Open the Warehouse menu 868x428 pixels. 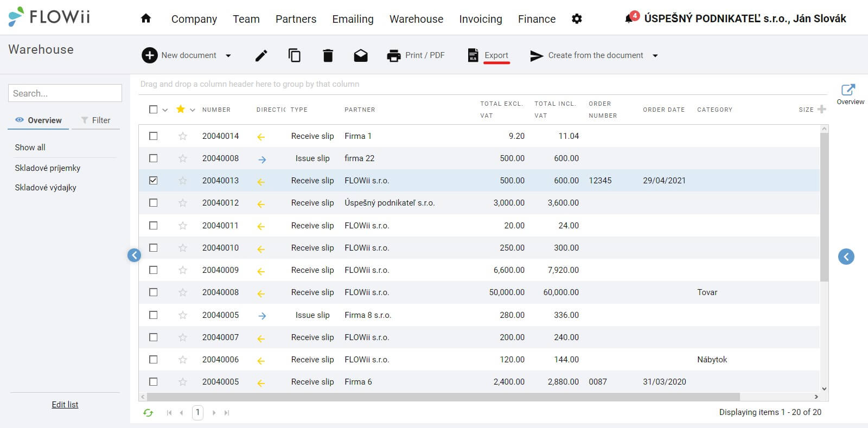[x=416, y=19]
